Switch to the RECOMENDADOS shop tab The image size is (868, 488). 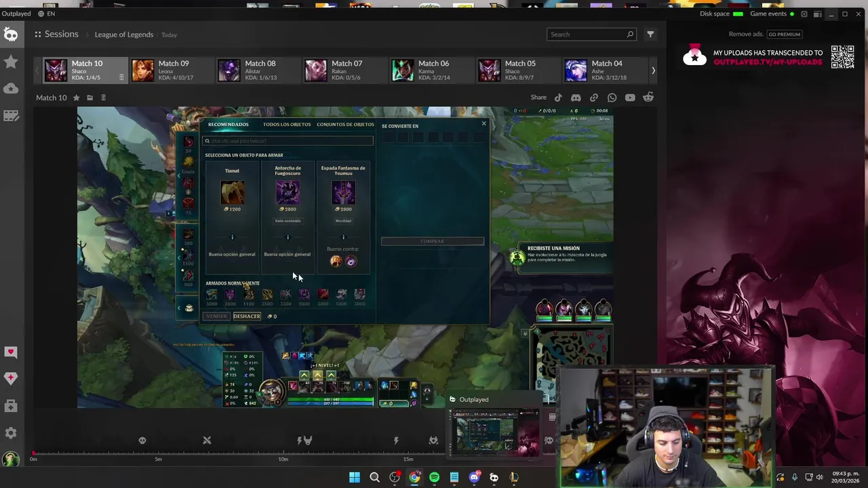228,124
